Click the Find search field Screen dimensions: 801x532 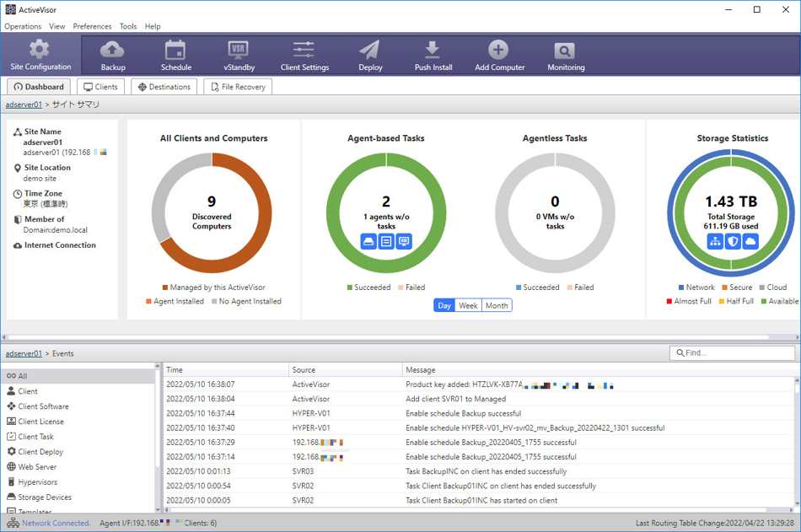[x=733, y=352]
